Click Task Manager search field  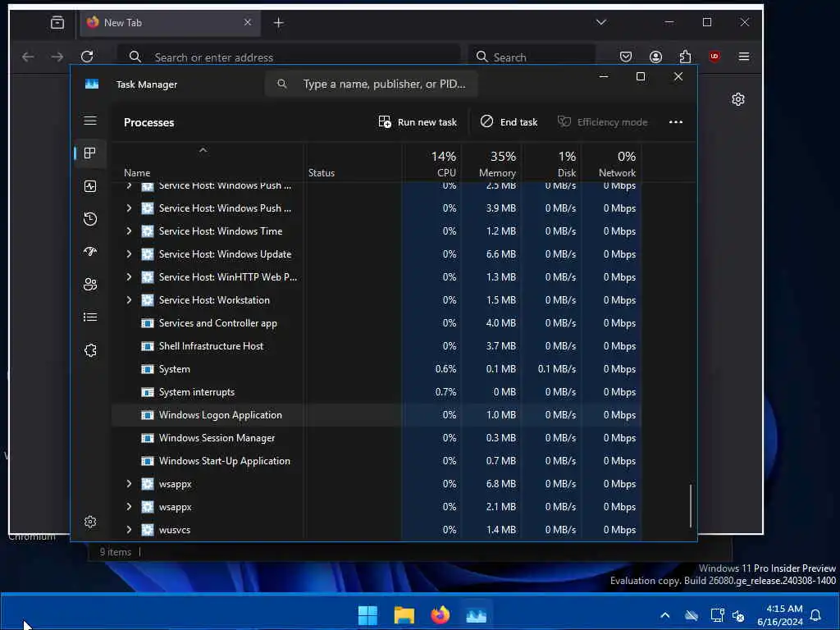pyautogui.click(x=372, y=84)
